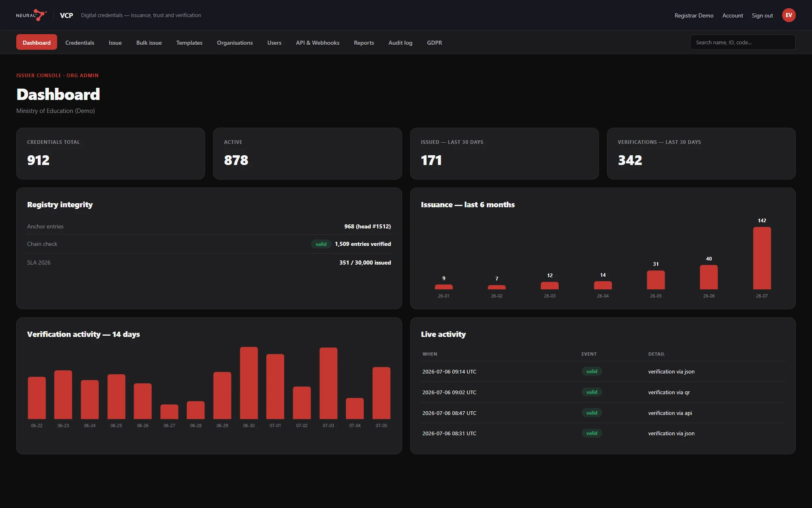This screenshot has height=508, width=812.
Task: Click the 26-06 issuance bar
Action: (x=708, y=277)
